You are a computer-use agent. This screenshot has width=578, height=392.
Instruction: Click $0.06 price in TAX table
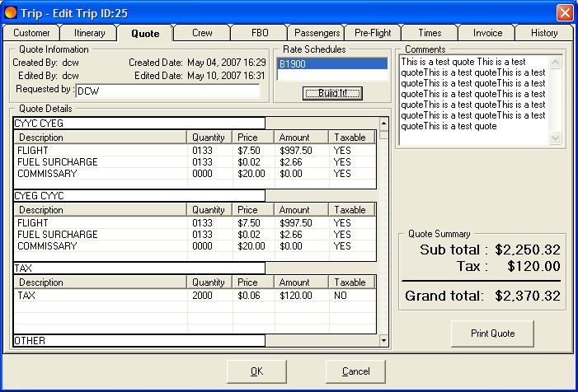pos(249,296)
